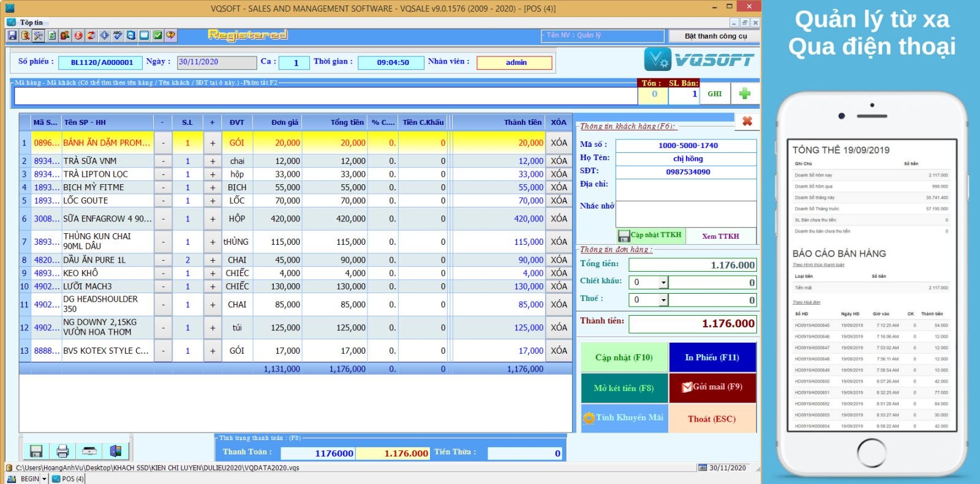Click minus for LƯỠI MACH3 row

click(x=163, y=286)
